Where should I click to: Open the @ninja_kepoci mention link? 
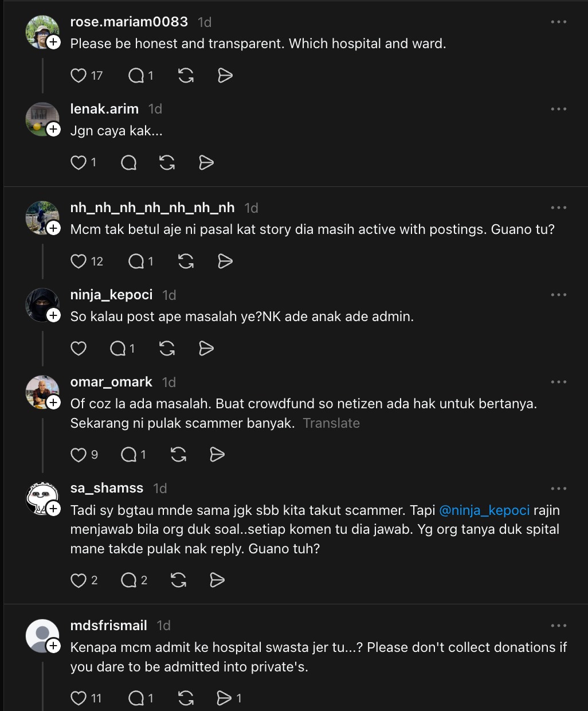(484, 510)
